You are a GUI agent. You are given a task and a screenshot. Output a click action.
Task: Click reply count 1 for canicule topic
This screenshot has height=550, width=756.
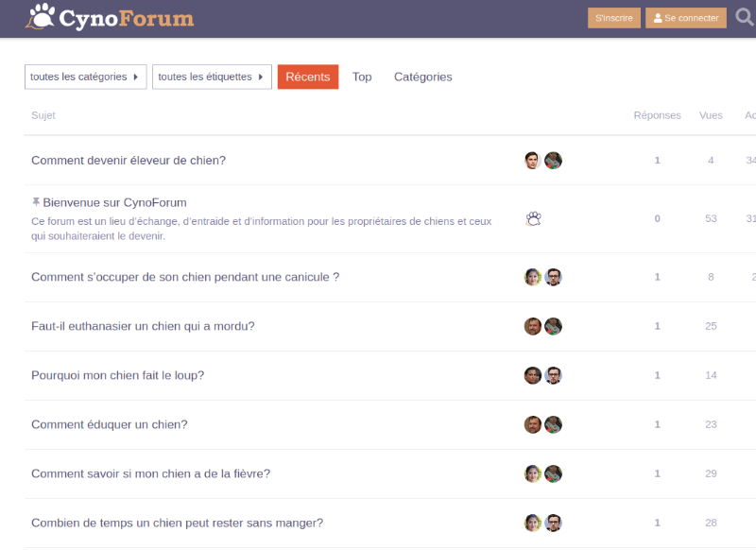657,277
